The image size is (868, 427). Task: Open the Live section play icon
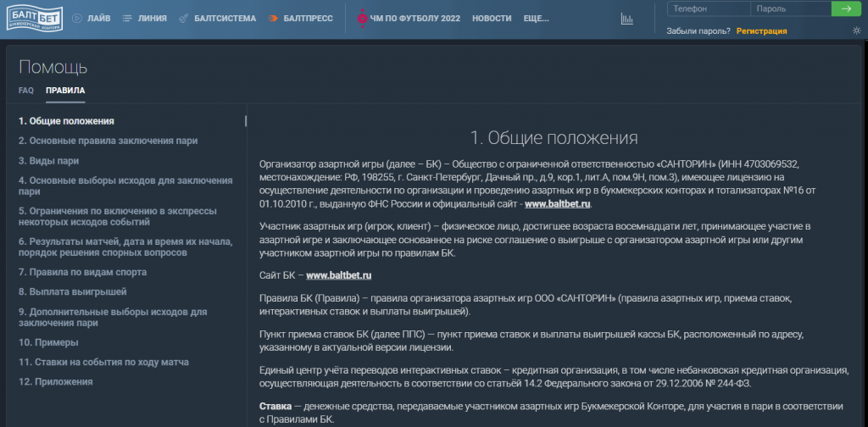click(77, 18)
